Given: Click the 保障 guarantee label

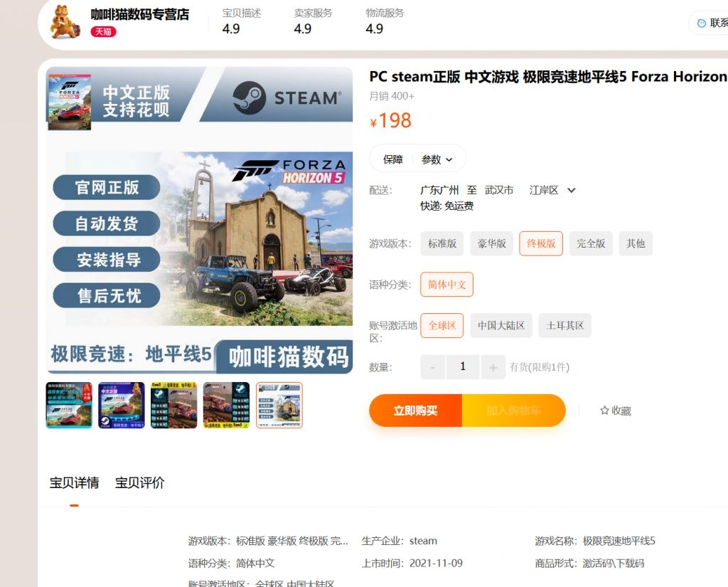Looking at the screenshot, I should click(392, 159).
